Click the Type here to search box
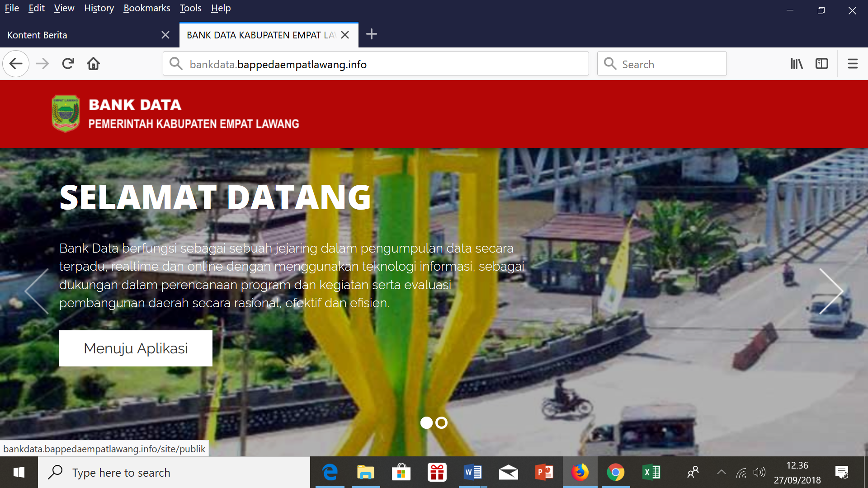868x488 pixels. click(x=174, y=473)
